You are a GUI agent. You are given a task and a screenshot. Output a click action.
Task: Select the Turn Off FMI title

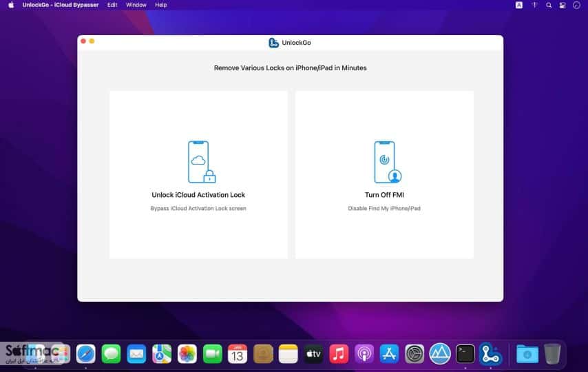384,195
